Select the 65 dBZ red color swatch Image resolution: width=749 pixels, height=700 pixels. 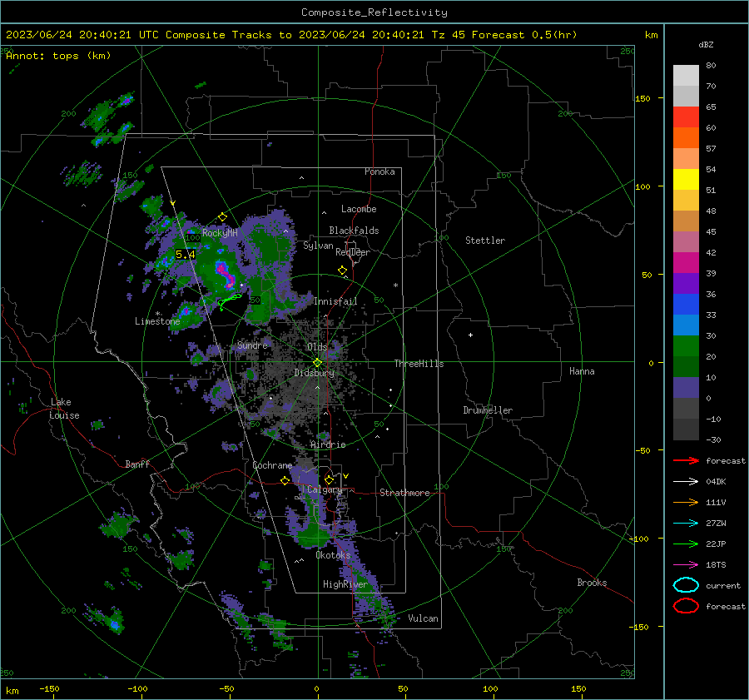(686, 117)
